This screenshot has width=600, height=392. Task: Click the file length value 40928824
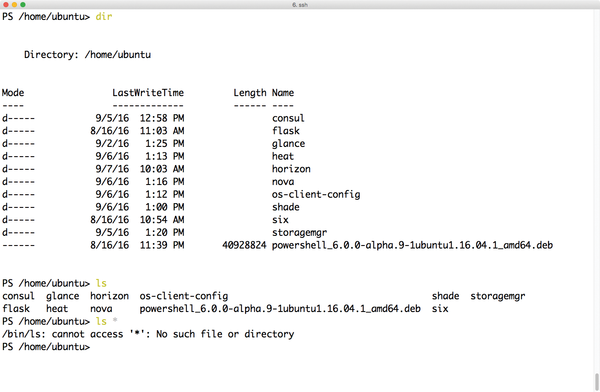pos(244,245)
